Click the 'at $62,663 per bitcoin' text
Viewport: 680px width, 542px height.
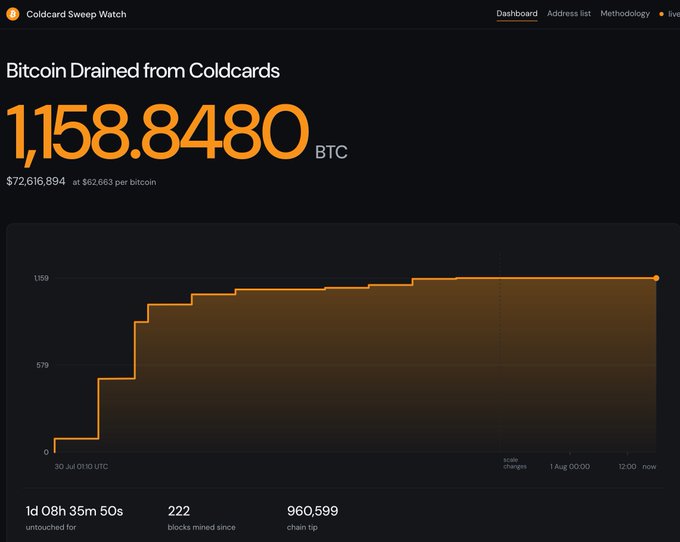point(114,182)
